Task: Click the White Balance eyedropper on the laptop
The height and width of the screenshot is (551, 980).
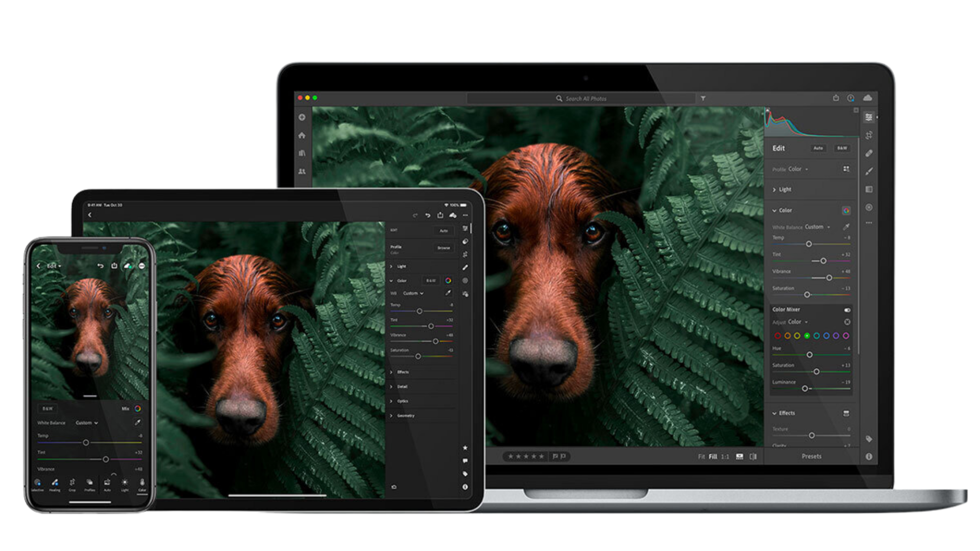Action: click(x=846, y=226)
